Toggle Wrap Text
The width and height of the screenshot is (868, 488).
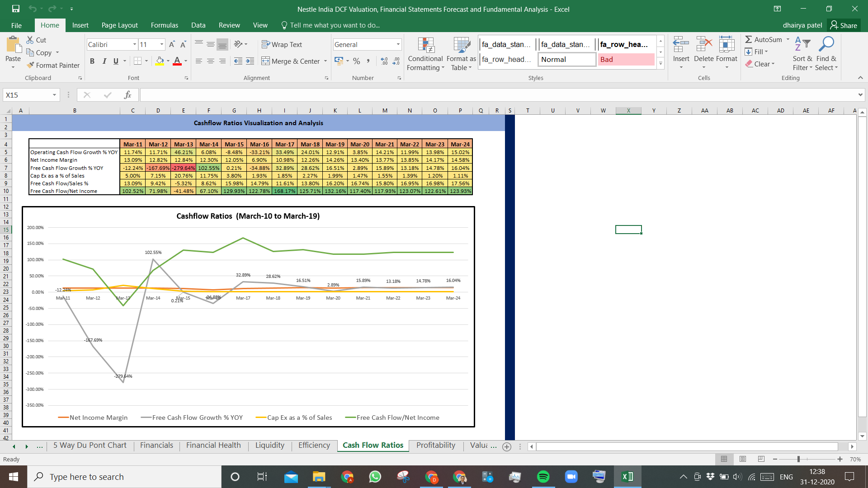282,44
